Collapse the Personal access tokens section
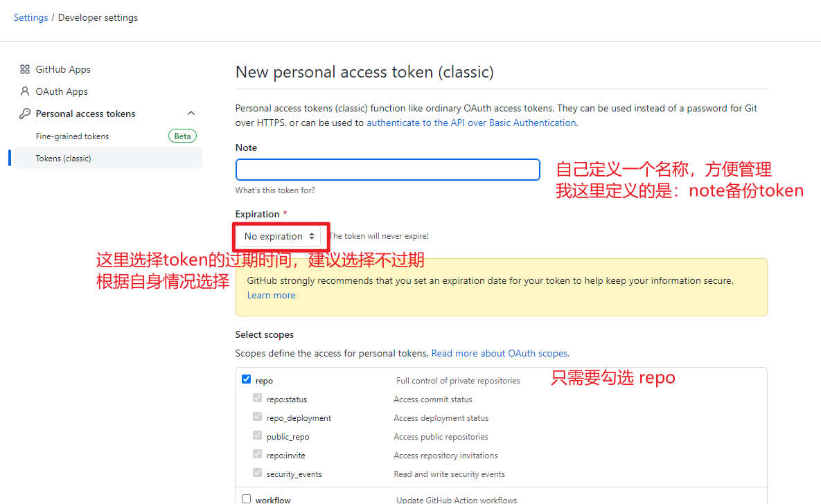821x504 pixels. 191,113
